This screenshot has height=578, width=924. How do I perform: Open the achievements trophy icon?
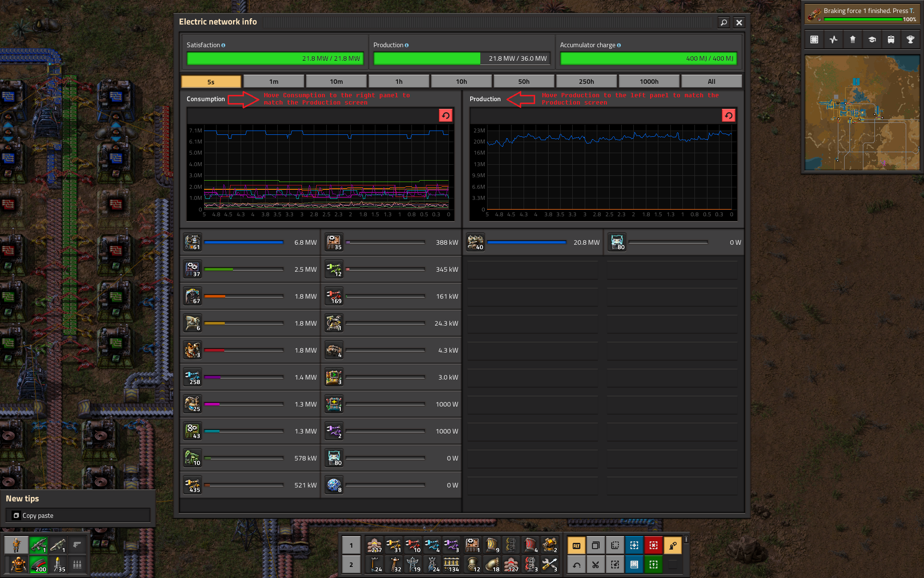pos(910,39)
